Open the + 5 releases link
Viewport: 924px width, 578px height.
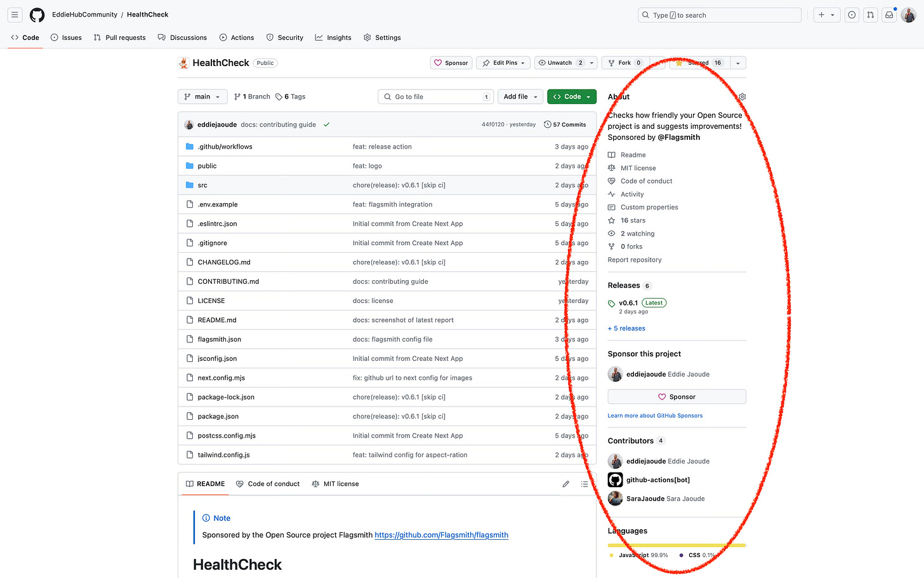pos(626,328)
